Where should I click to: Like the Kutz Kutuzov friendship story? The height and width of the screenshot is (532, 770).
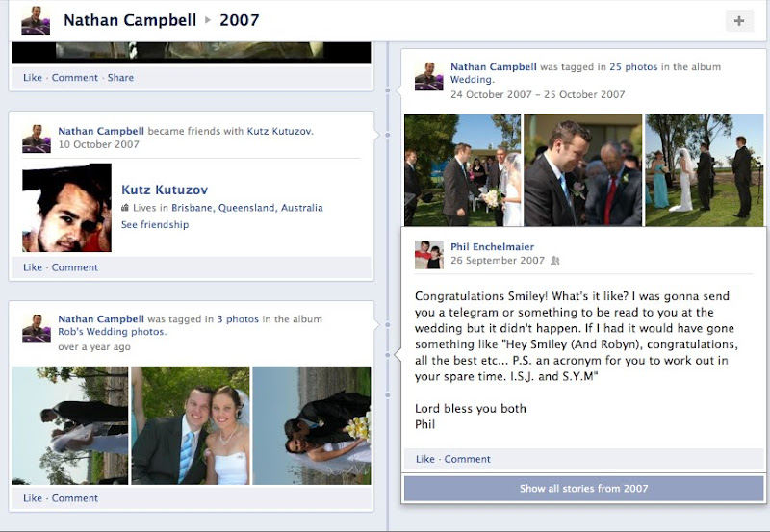pos(33,267)
